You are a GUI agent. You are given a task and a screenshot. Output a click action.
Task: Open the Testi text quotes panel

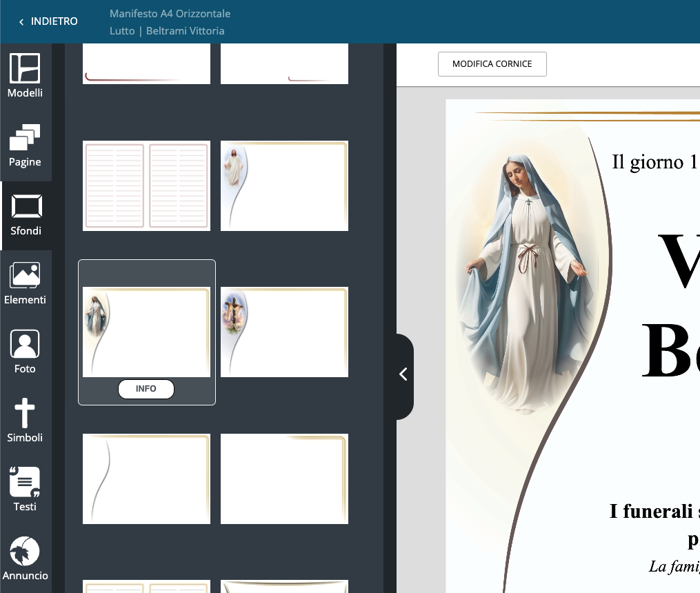[x=25, y=490]
